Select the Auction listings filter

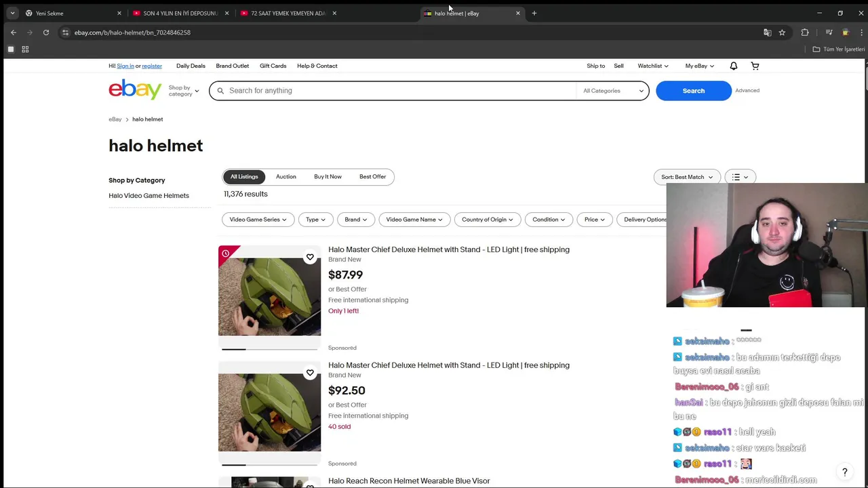point(286,177)
